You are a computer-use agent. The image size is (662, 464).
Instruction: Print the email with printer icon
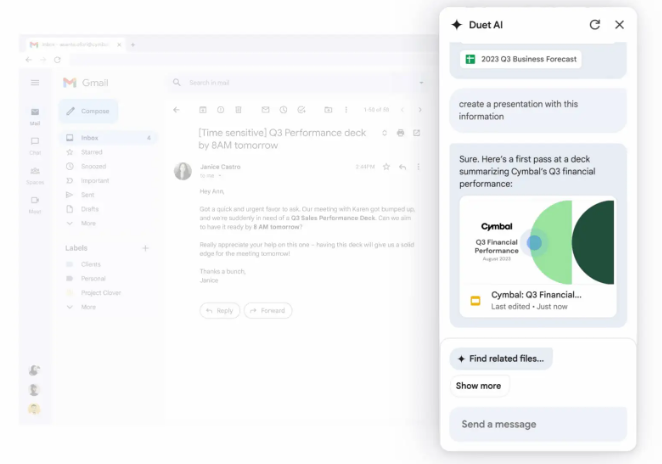pyautogui.click(x=400, y=133)
